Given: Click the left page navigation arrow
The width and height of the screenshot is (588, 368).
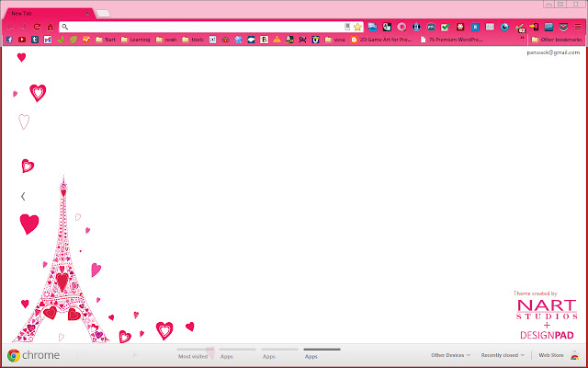Looking at the screenshot, I should (x=23, y=196).
